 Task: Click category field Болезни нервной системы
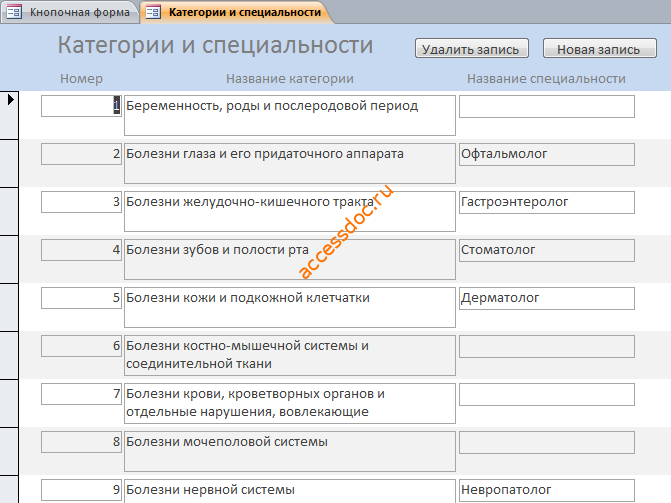[290, 491]
